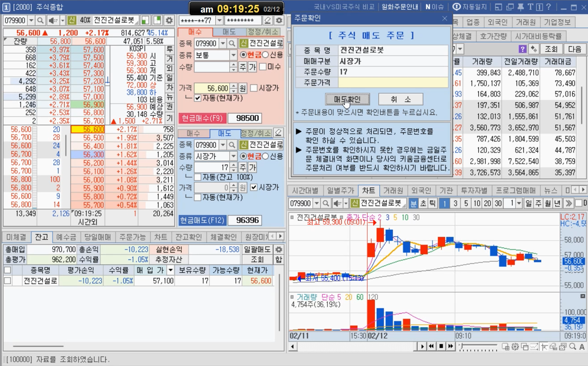Screen dimensions: 588x366
Task: Click the 조회 button in holdings panel
Action: pyautogui.click(x=258, y=260)
